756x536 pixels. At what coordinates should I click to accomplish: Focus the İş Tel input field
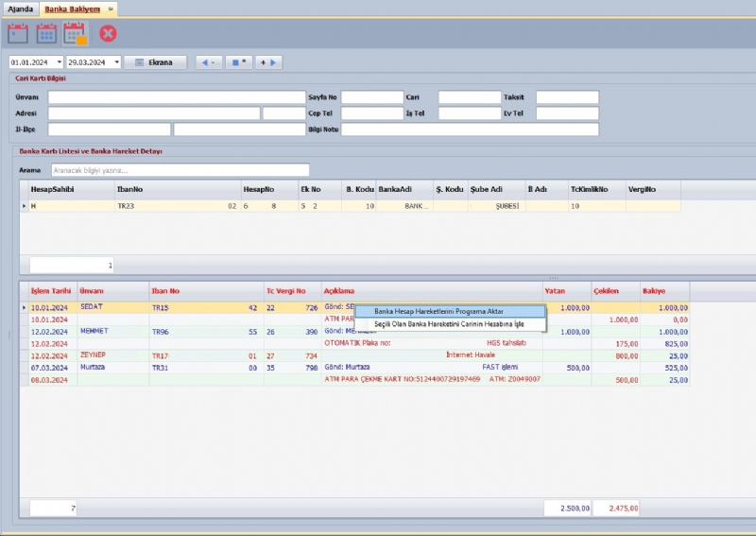pos(470,113)
